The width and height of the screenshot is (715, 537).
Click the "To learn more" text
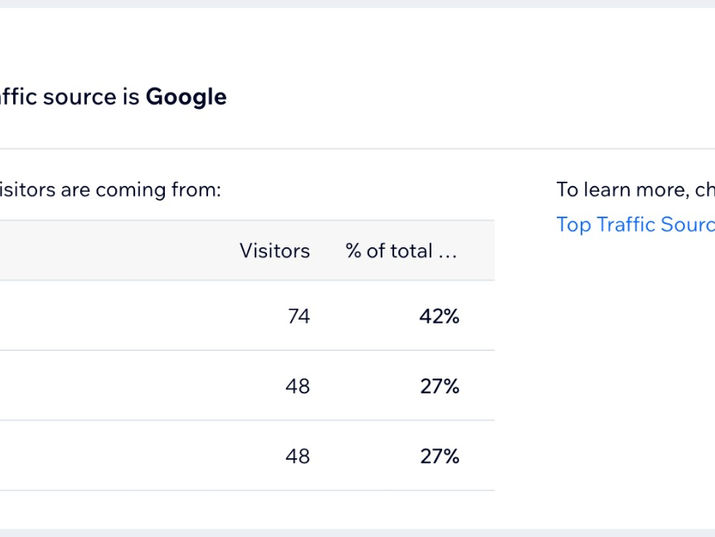click(x=622, y=190)
